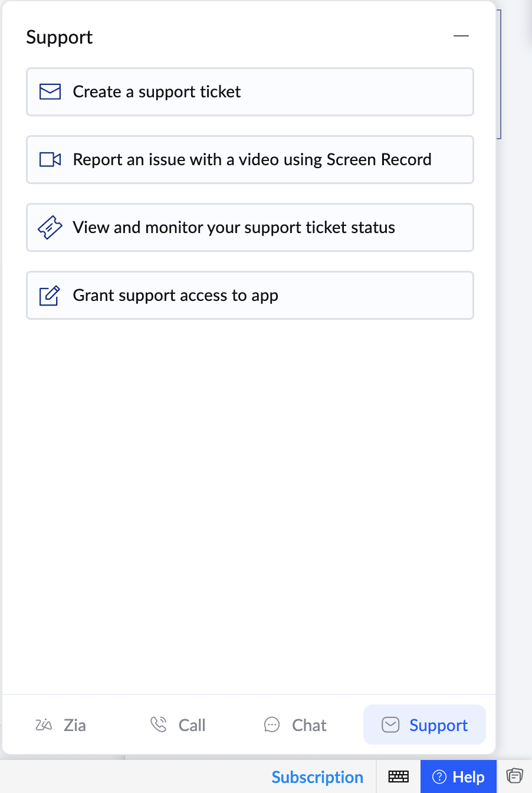Open the keyboard shortcuts icon in bottom bar
This screenshot has height=793, width=532.
click(398, 777)
